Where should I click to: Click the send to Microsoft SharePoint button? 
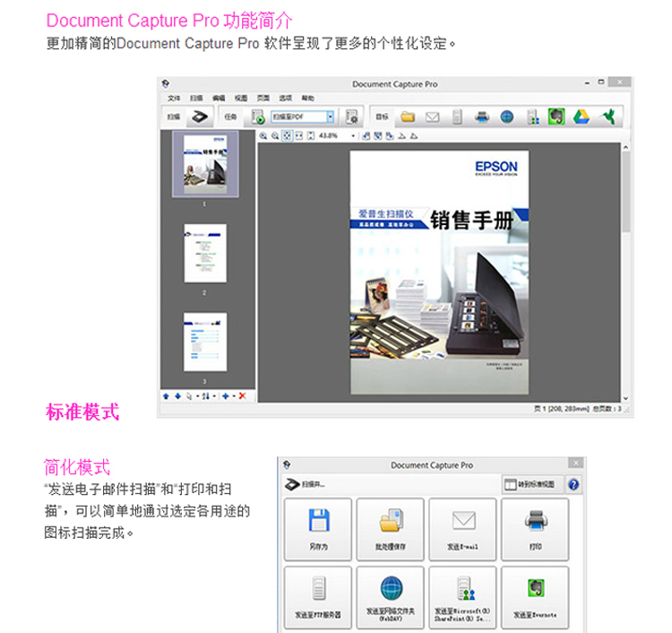463,598
